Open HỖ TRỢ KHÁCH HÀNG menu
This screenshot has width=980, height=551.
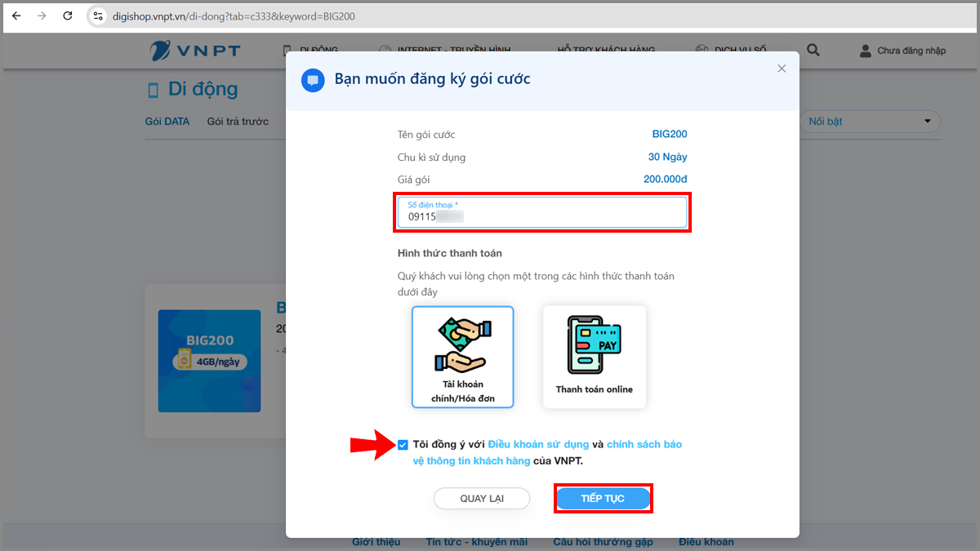[605, 50]
